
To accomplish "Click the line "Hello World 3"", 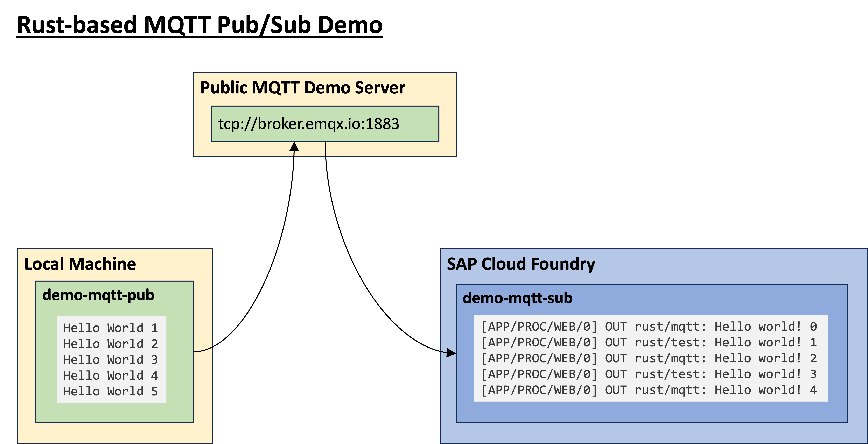I will click(111, 359).
